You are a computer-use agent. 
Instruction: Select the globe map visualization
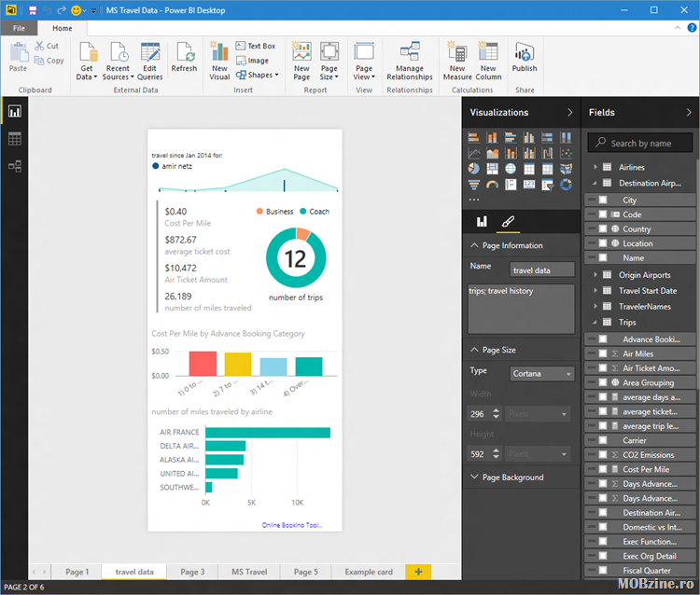(511, 169)
